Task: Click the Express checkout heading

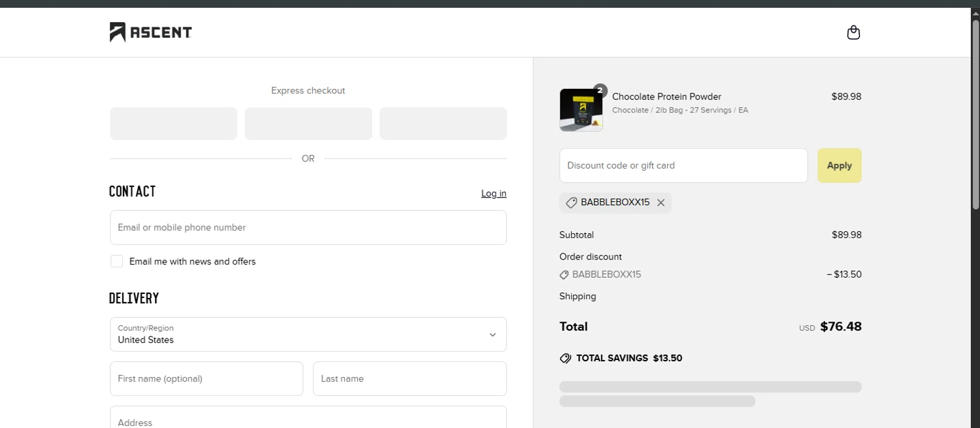Action: 308,91
